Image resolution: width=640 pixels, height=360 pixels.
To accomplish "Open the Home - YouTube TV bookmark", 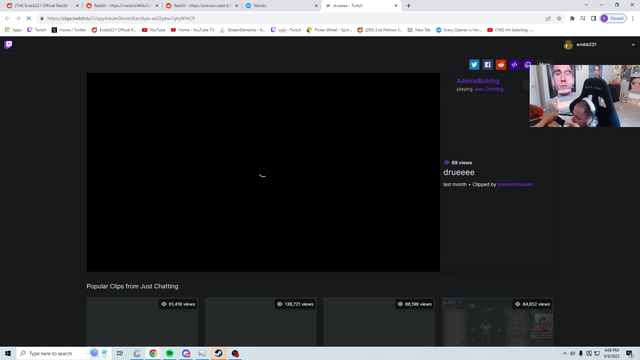I will 192,30.
